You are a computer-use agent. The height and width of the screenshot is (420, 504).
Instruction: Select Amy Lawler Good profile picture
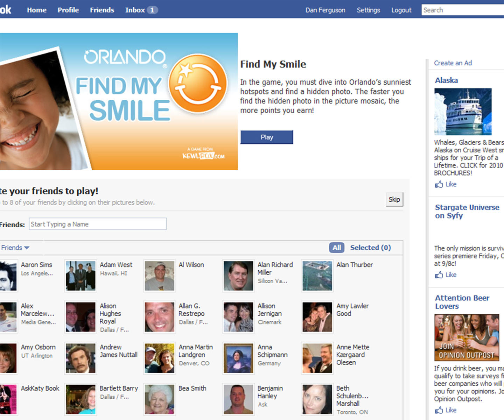pyautogui.click(x=317, y=317)
